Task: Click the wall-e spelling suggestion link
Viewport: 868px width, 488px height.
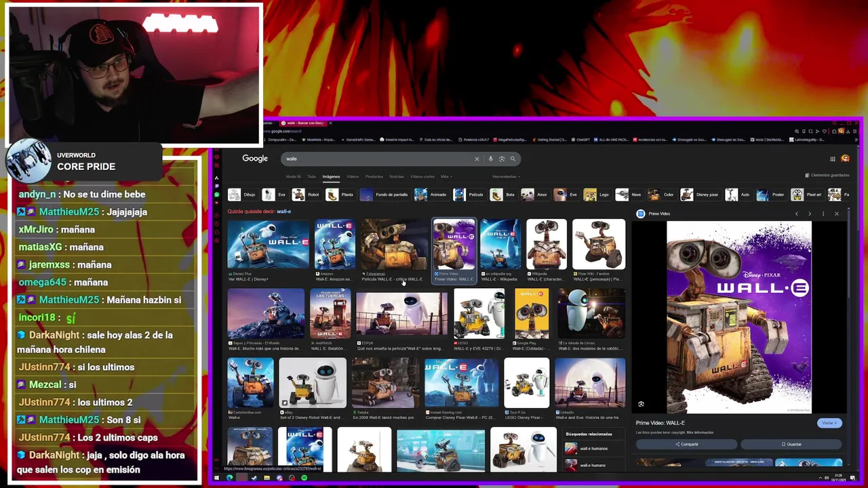Action: (283, 211)
